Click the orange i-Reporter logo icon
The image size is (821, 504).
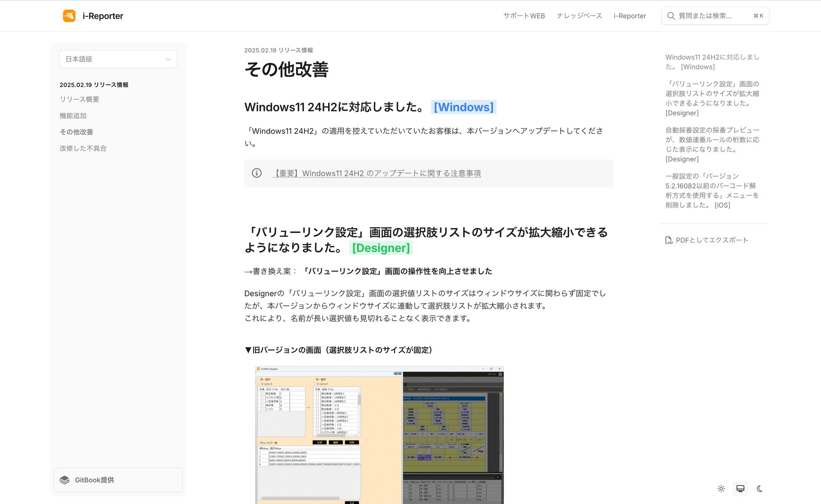(69, 16)
